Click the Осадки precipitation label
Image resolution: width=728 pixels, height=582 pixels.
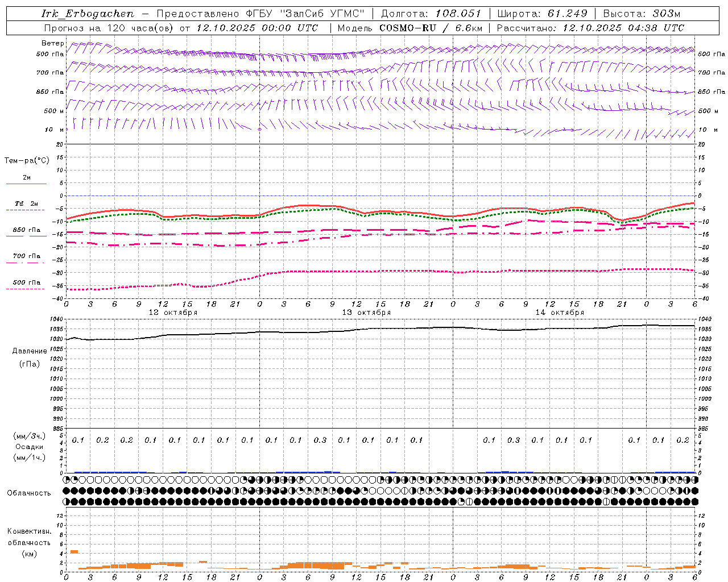point(30,447)
